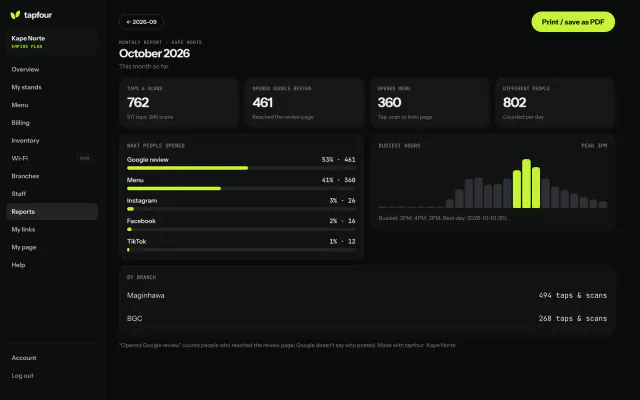Click 'Counted per day' caption

(523, 117)
